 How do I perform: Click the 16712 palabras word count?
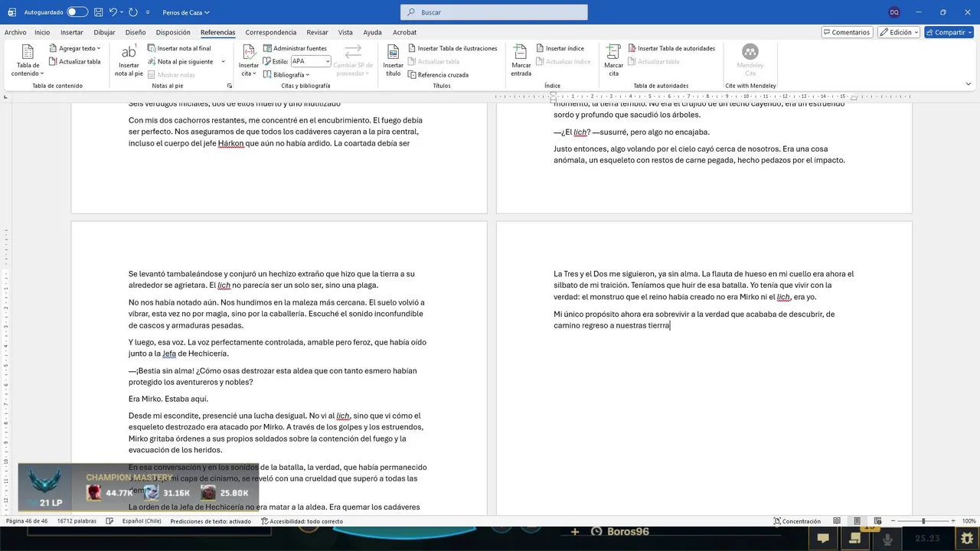(77, 521)
